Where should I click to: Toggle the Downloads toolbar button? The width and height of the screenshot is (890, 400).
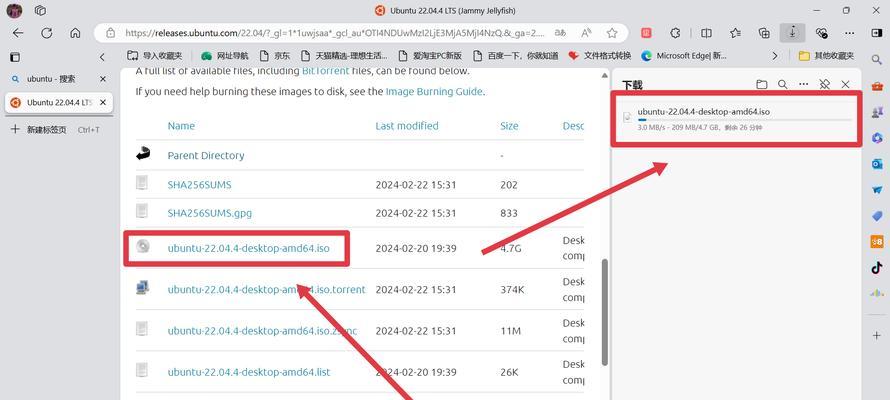tap(792, 33)
